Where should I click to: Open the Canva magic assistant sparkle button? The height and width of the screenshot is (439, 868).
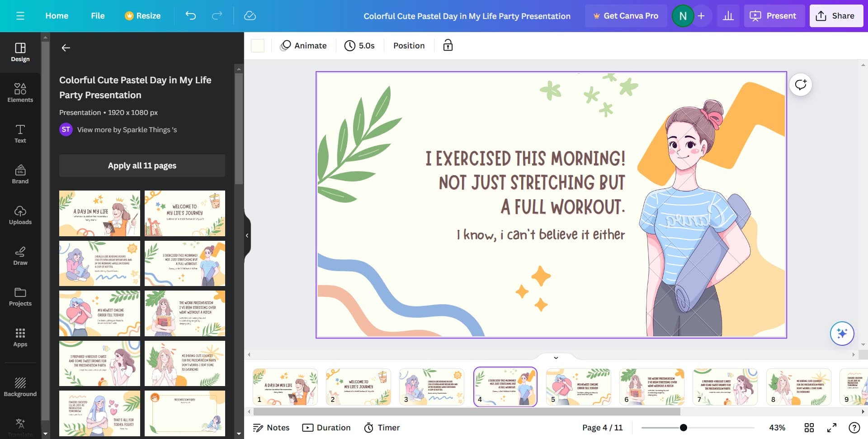point(842,334)
